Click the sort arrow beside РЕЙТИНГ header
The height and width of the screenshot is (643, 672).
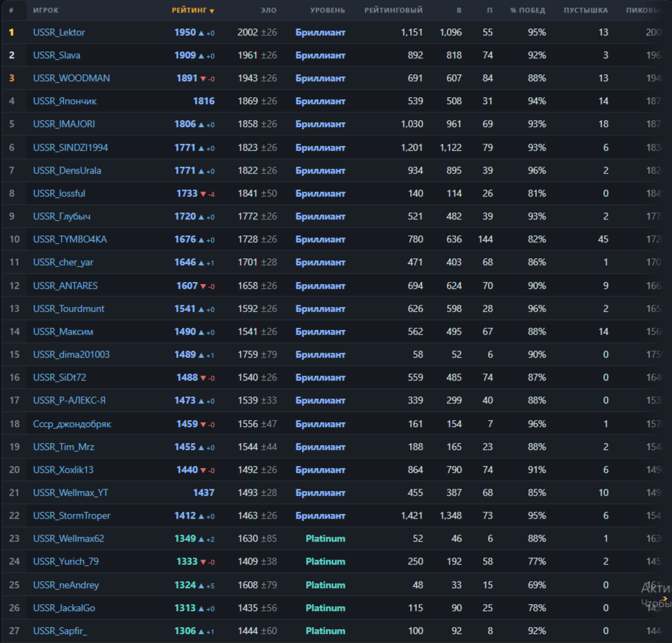212,10
